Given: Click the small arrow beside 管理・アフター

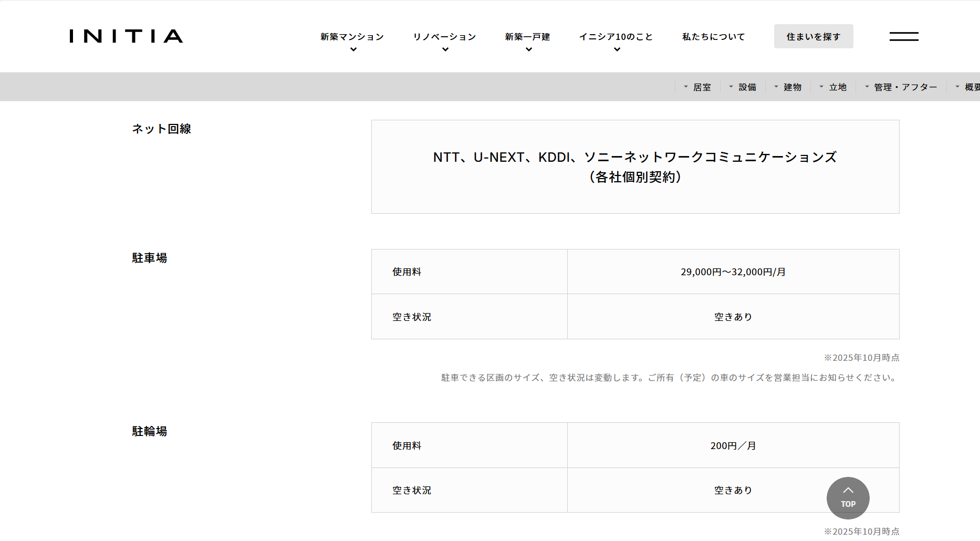Looking at the screenshot, I should click(x=867, y=87).
